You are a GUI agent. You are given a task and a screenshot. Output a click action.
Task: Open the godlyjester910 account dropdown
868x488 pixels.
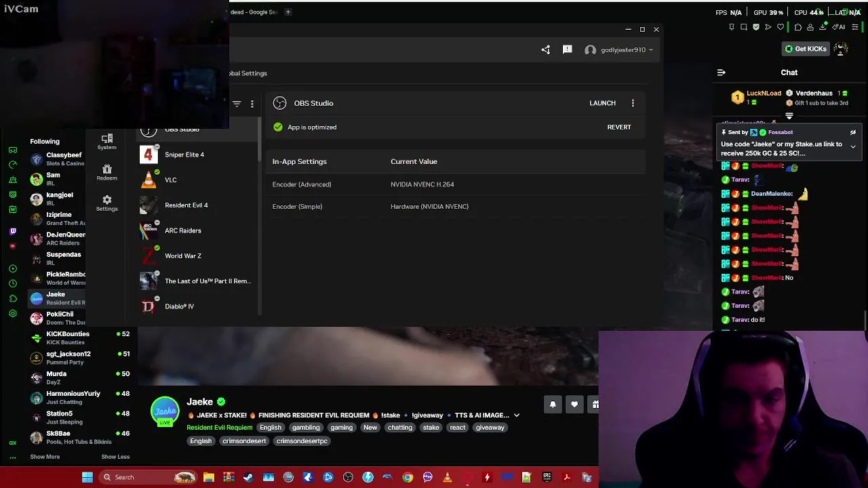click(618, 49)
